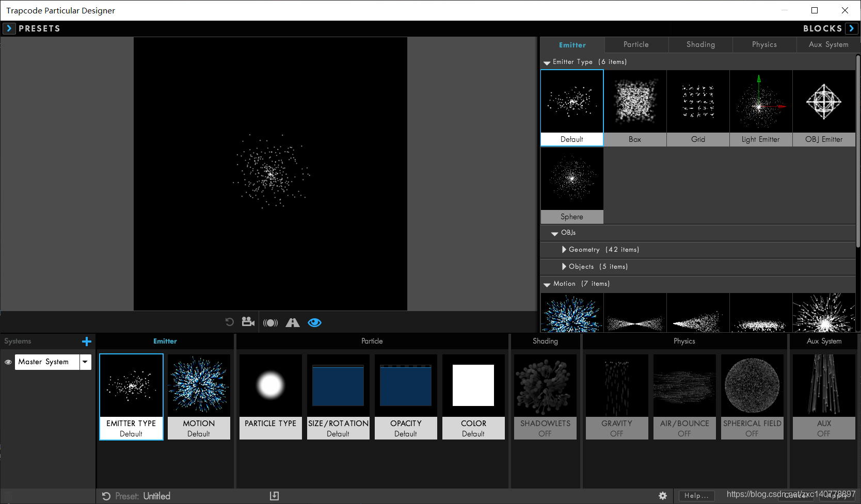The width and height of the screenshot is (861, 504).
Task: Open the COLOR block with white swatch
Action: click(473, 397)
